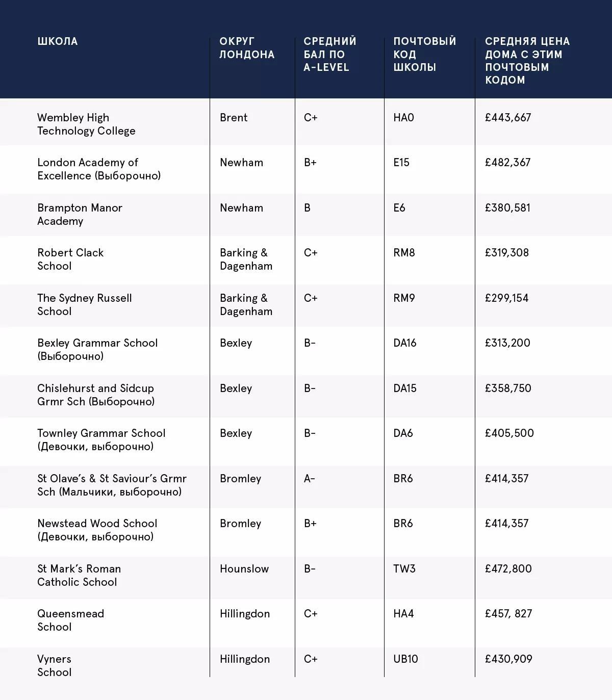Image resolution: width=612 pixels, height=700 pixels.
Task: Select the UB10 postcode cell
Action: (405, 659)
